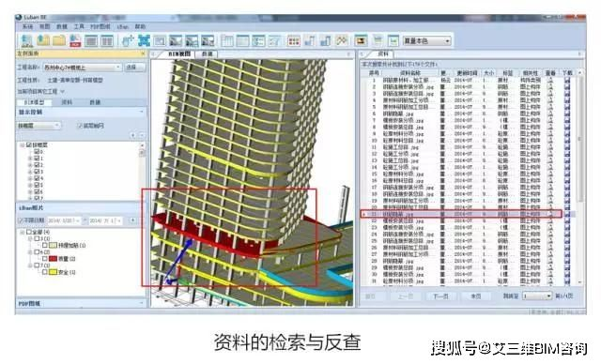Check the 安全 (1) photo category checkbox
This screenshot has height=364, width=601.
coord(45,272)
